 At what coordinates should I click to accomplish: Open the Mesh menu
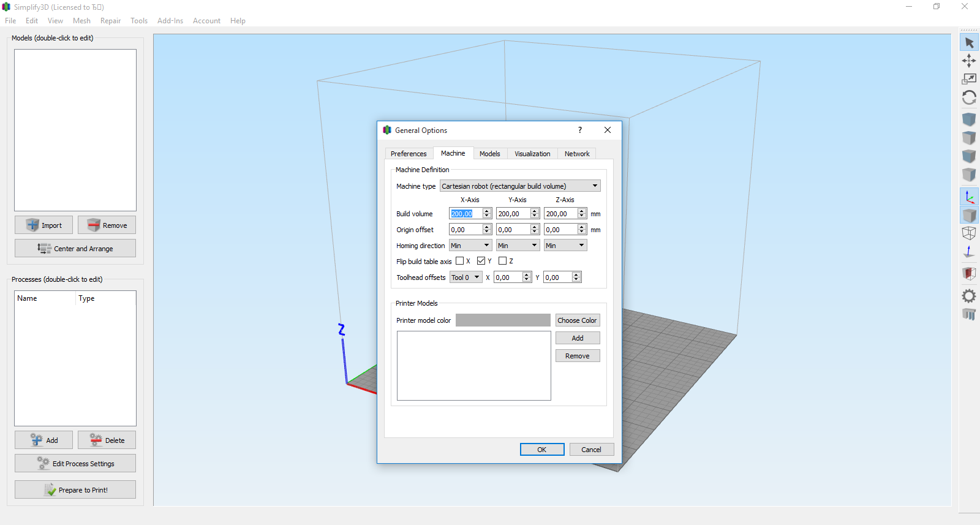[81, 21]
